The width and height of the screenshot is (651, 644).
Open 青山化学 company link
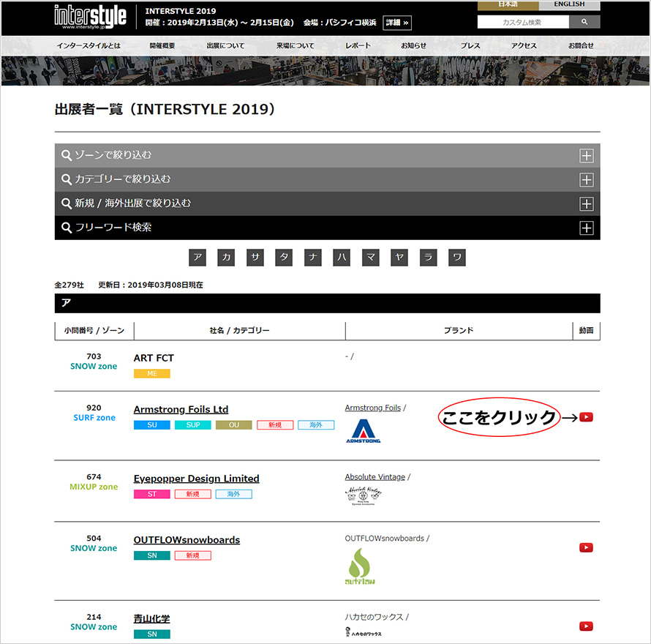click(151, 618)
